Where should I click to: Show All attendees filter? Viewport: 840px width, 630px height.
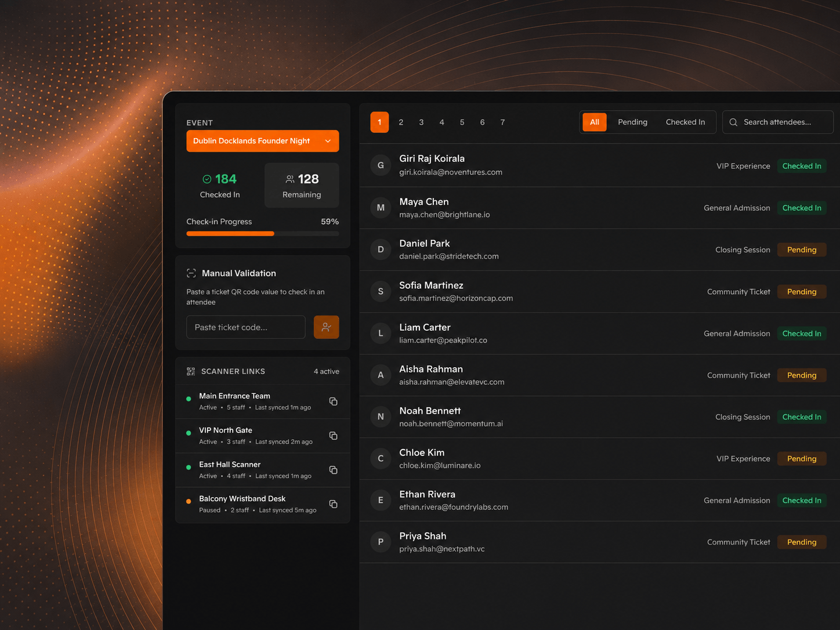pos(595,122)
